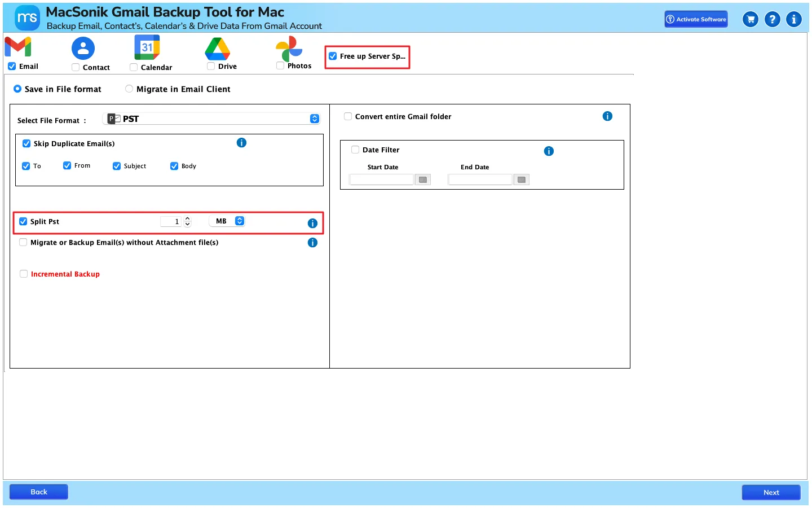Toggle the Body duplicate criterion checkbox
This screenshot has height=508, width=812.
click(x=174, y=167)
